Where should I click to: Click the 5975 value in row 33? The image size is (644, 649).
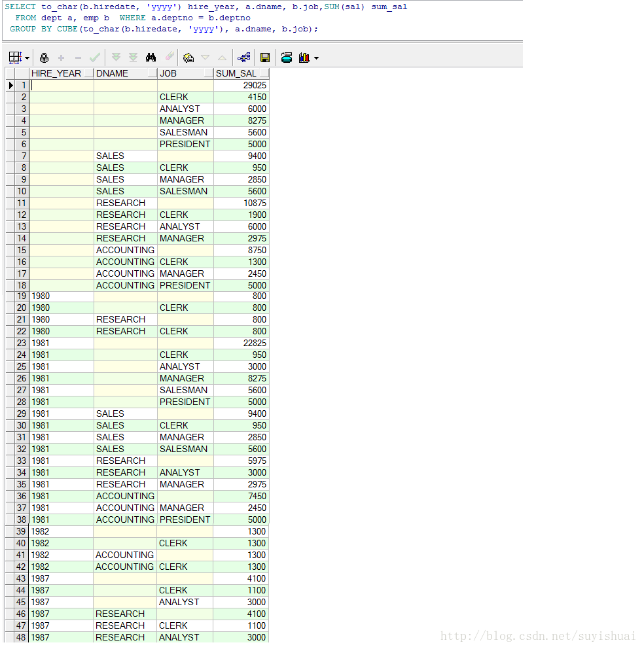[241, 461]
